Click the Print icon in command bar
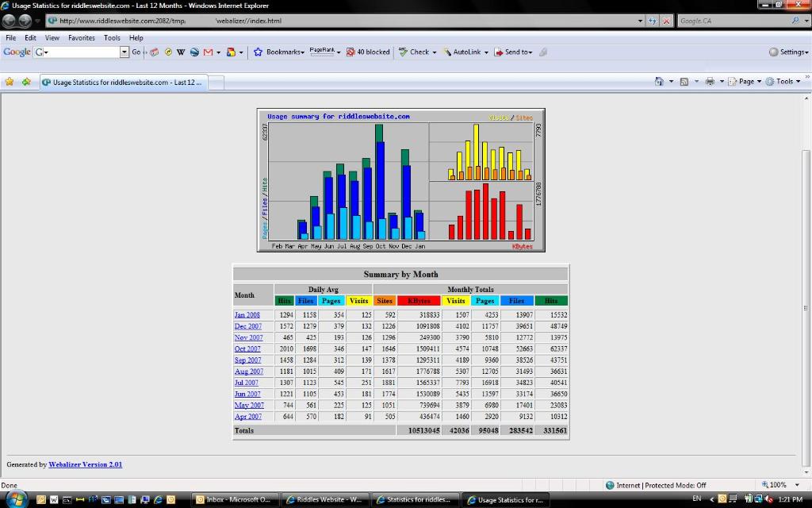Viewport: 812px width, 508px height. tap(710, 82)
